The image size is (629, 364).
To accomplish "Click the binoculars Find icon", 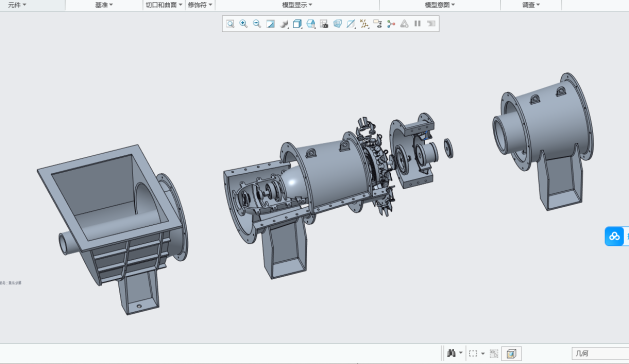I will pos(451,353).
